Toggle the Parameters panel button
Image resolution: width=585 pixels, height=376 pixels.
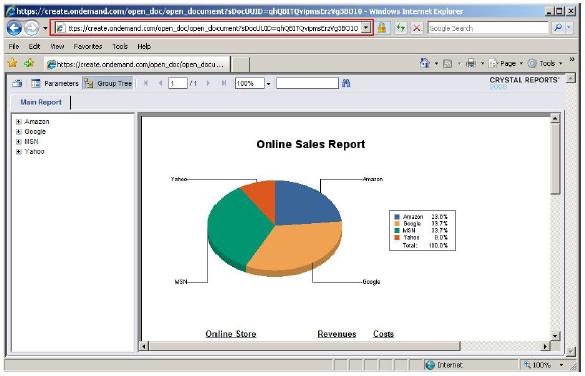click(x=55, y=84)
